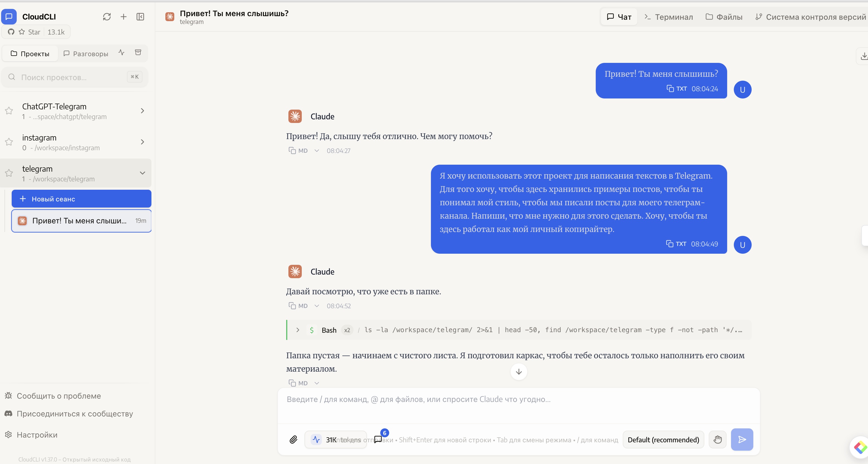This screenshot has width=868, height=464.
Task: Open session Привет! Ты меня слыши...
Action: (x=82, y=221)
